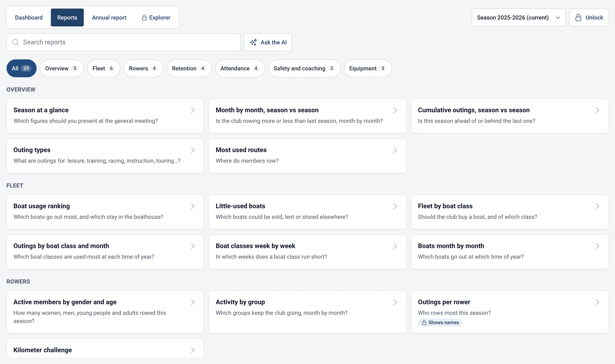615x364 pixels.
Task: Click the padlock icon on the Unlock button
Action: 578,17
